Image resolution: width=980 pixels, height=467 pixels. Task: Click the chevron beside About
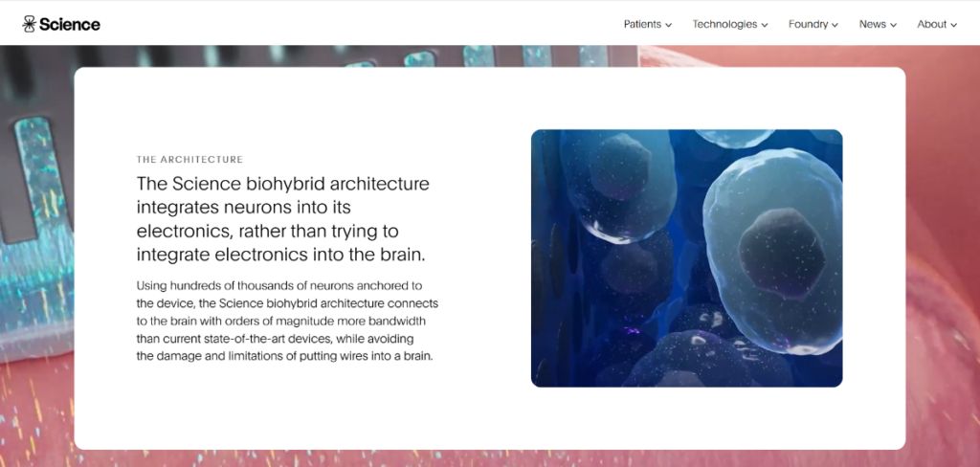954,25
